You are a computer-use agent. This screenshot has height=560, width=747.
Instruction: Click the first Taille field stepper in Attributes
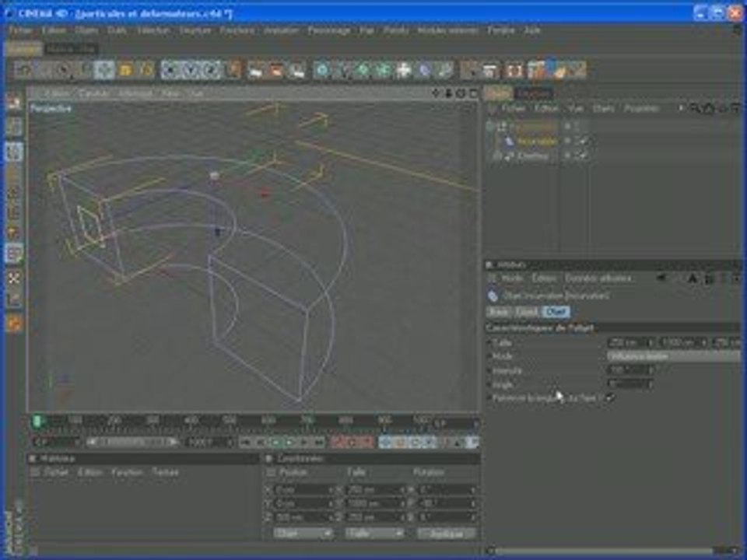pos(651,342)
